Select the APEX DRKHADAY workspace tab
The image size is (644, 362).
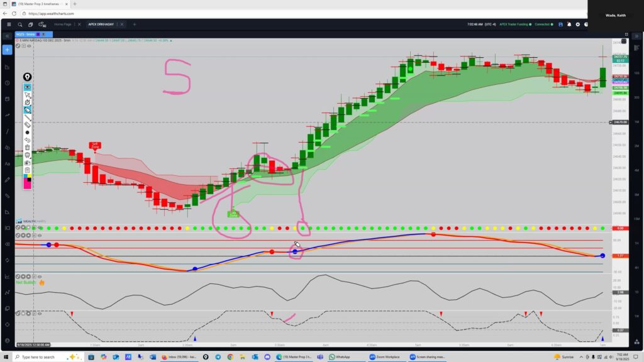click(x=103, y=25)
